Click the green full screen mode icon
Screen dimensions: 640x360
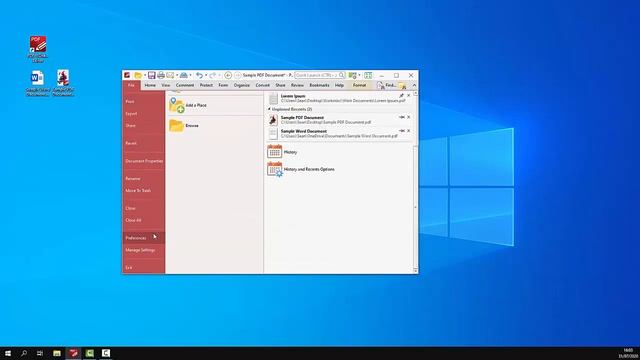pyautogui.click(x=368, y=75)
